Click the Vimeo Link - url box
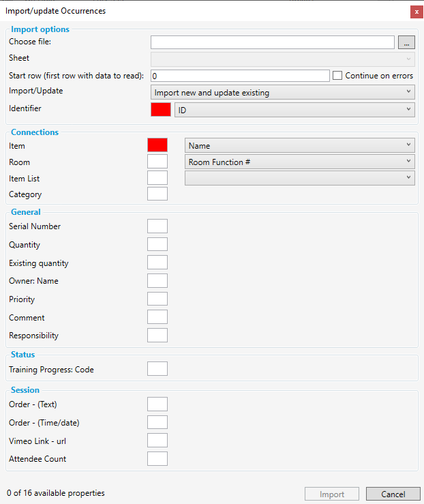The image size is (424, 504). [157, 441]
